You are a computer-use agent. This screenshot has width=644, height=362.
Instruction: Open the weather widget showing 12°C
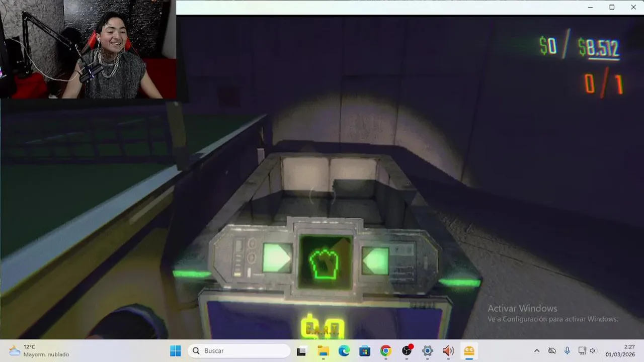coord(39,350)
